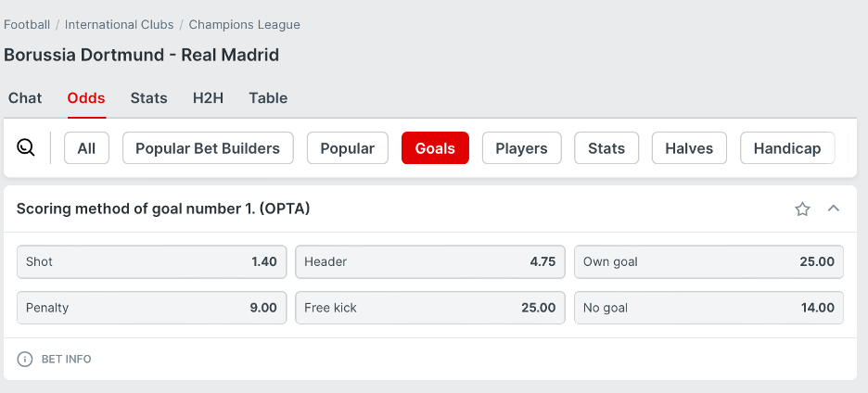Open the Champions League breadcrumb link
The height and width of the screenshot is (393, 868).
click(244, 25)
